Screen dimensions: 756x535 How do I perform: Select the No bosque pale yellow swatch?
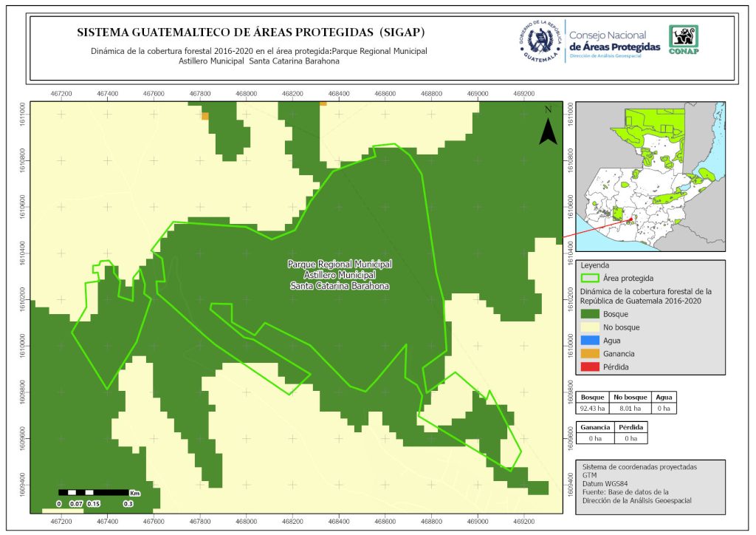[x=590, y=327]
